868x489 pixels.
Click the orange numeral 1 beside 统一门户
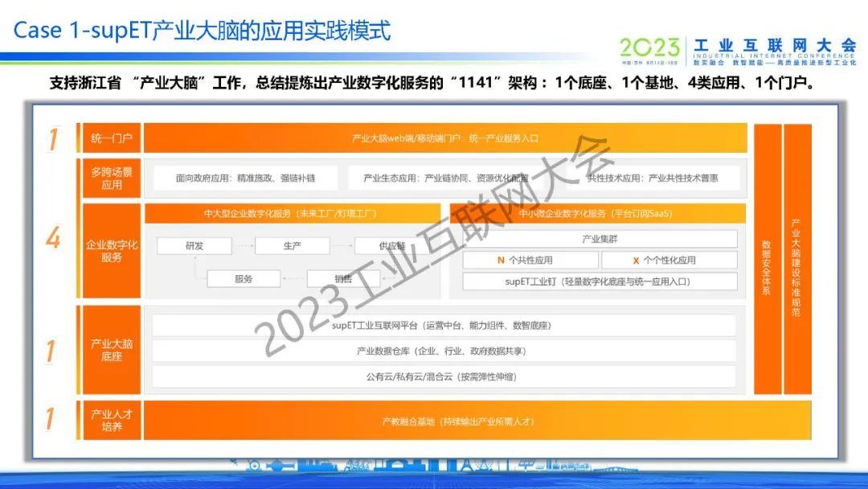[x=53, y=139]
